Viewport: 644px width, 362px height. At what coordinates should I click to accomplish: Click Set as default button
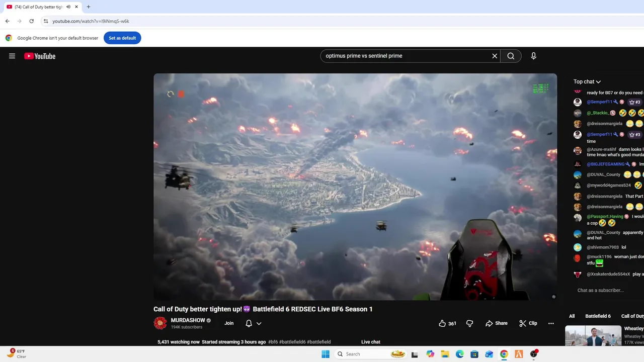tap(122, 38)
